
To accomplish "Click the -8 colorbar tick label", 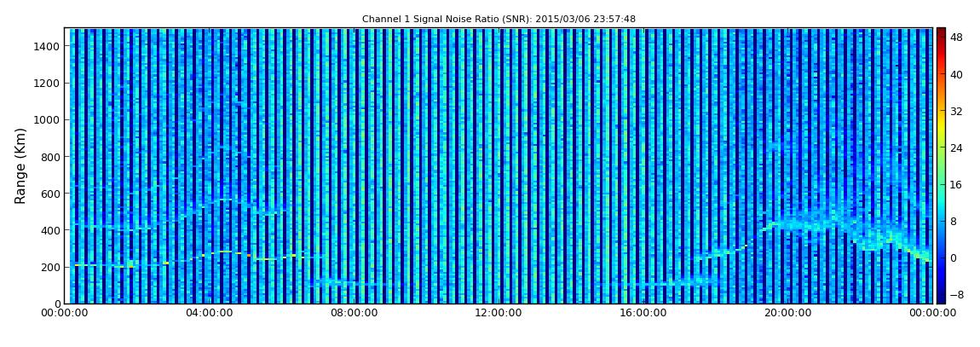I will click(x=956, y=294).
